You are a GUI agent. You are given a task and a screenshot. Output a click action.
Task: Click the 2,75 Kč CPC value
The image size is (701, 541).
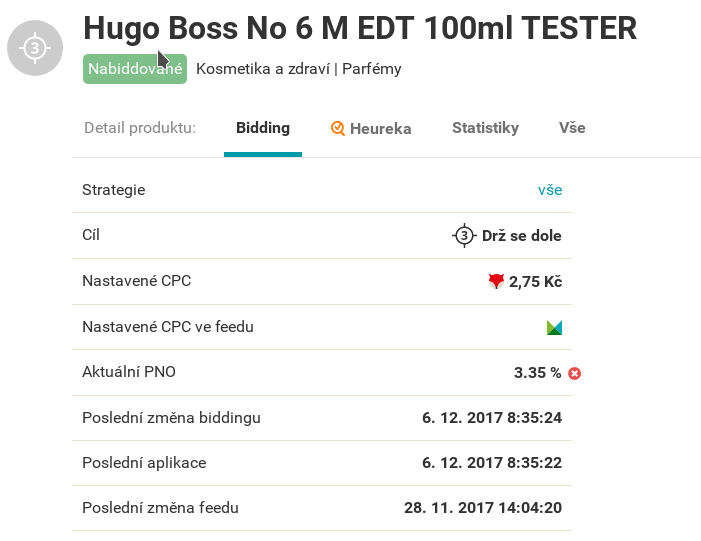536,282
